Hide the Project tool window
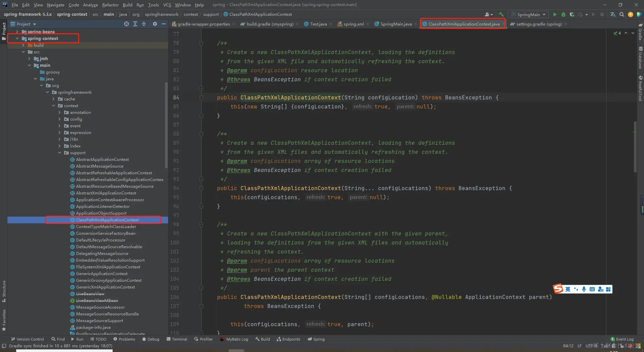The image size is (644, 352). (x=164, y=24)
